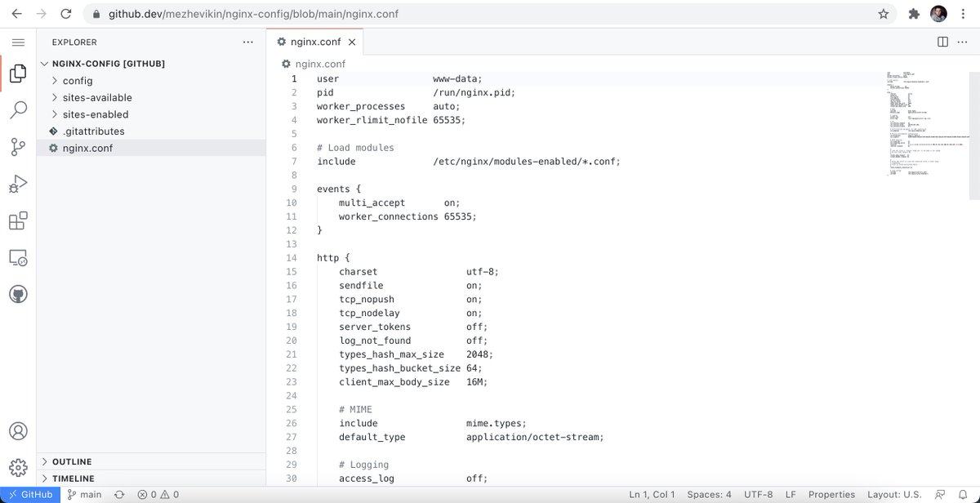Click the '/run/nginx.pid;' value

coord(474,92)
